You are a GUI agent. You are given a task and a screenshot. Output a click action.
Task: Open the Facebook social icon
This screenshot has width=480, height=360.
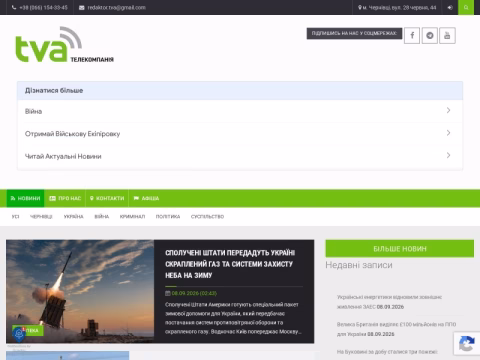pyautogui.click(x=412, y=35)
